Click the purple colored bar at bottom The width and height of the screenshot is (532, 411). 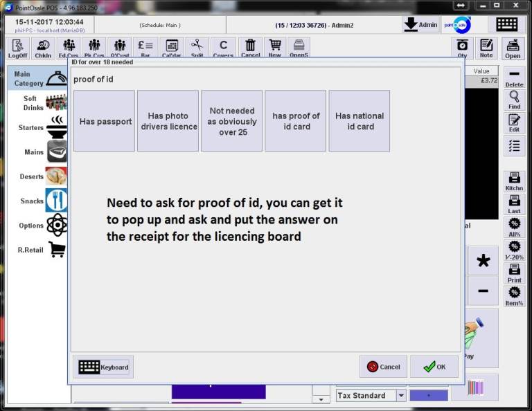pyautogui.click(x=218, y=391)
